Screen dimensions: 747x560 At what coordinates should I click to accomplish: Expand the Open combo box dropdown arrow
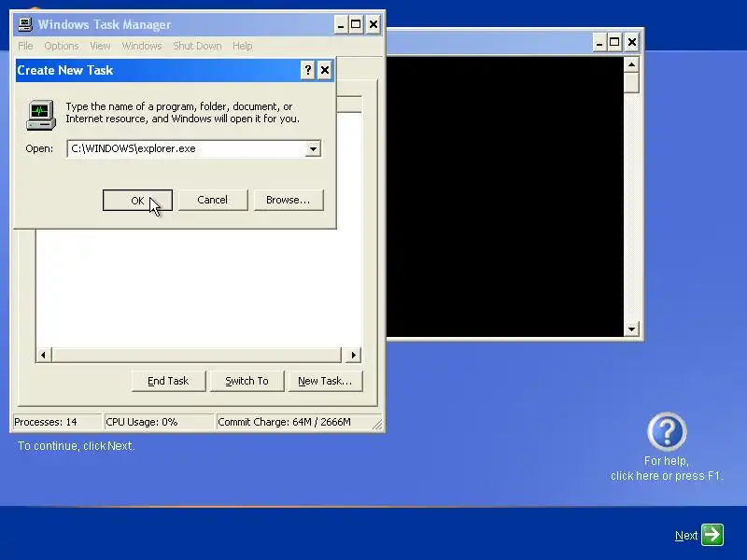tap(313, 148)
